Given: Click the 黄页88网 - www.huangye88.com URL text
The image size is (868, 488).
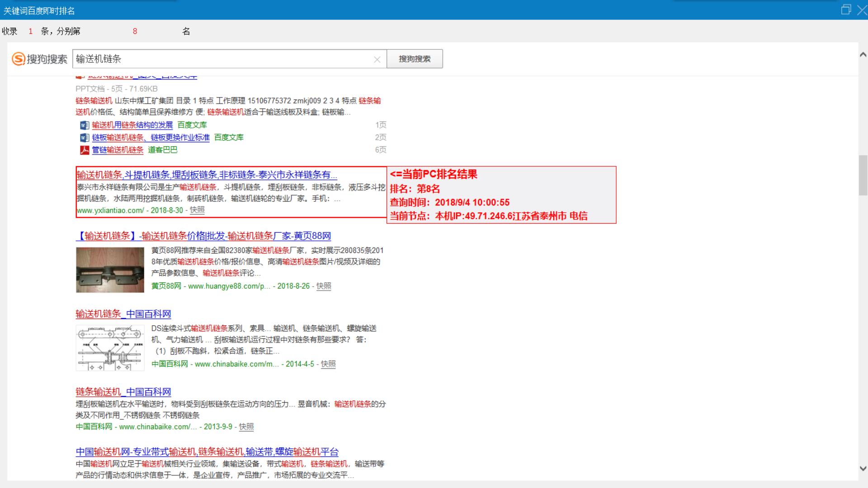Looking at the screenshot, I should coord(211,286).
